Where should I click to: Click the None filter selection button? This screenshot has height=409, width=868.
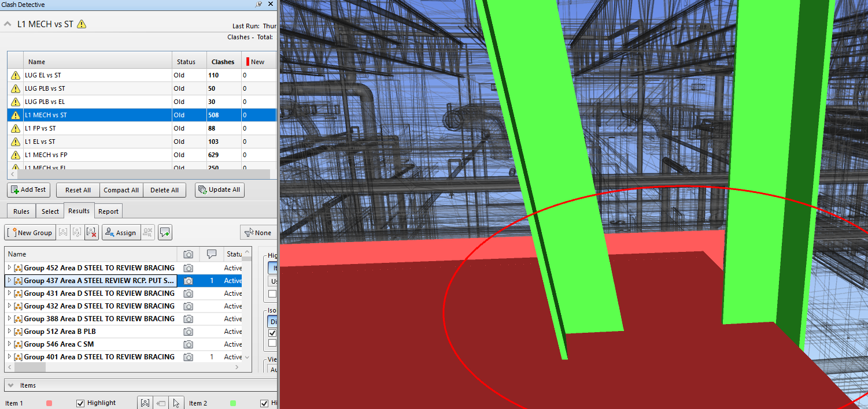coord(257,233)
